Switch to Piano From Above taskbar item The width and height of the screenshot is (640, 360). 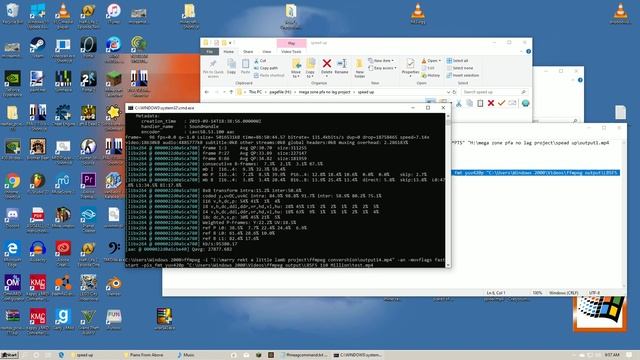pos(143,355)
